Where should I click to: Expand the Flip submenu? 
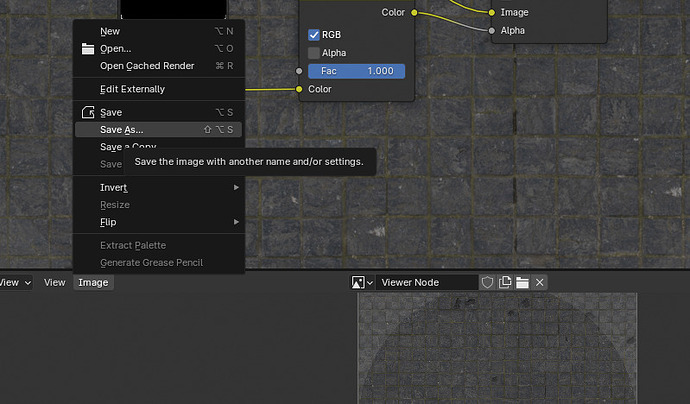pyautogui.click(x=158, y=222)
